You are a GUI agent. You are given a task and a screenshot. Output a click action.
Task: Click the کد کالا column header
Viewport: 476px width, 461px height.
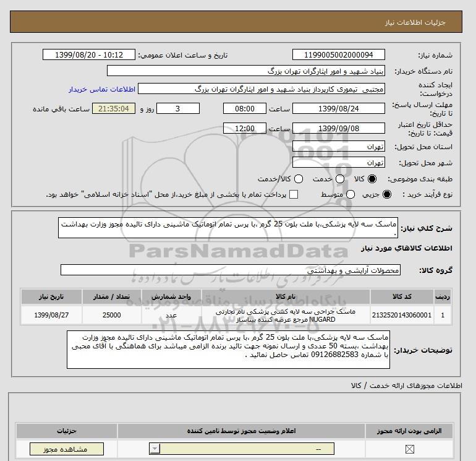[402, 296]
